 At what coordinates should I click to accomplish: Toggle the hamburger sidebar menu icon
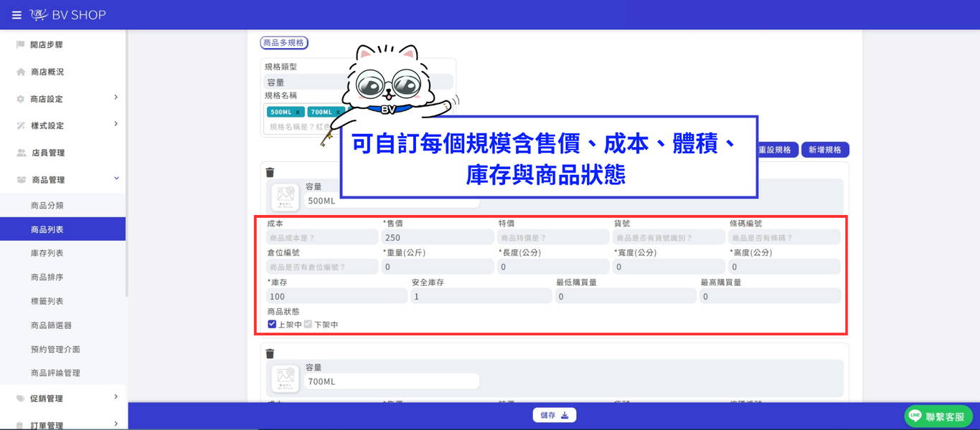[17, 15]
